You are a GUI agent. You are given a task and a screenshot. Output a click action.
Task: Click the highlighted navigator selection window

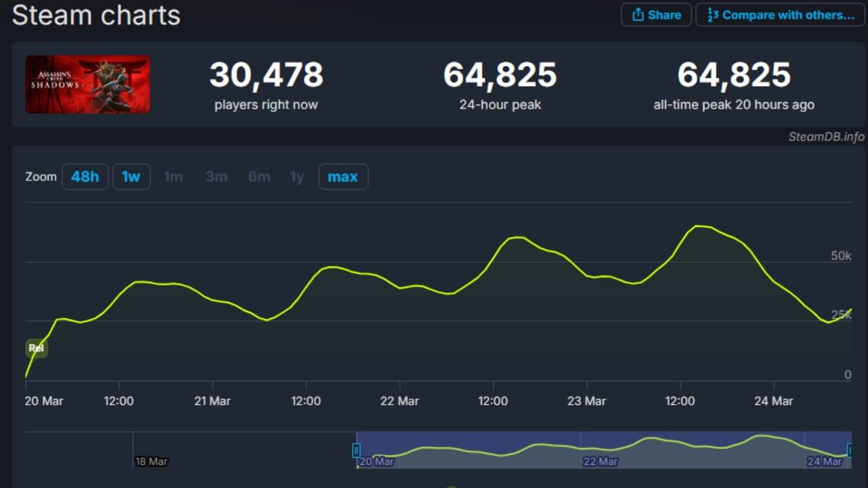point(603,450)
